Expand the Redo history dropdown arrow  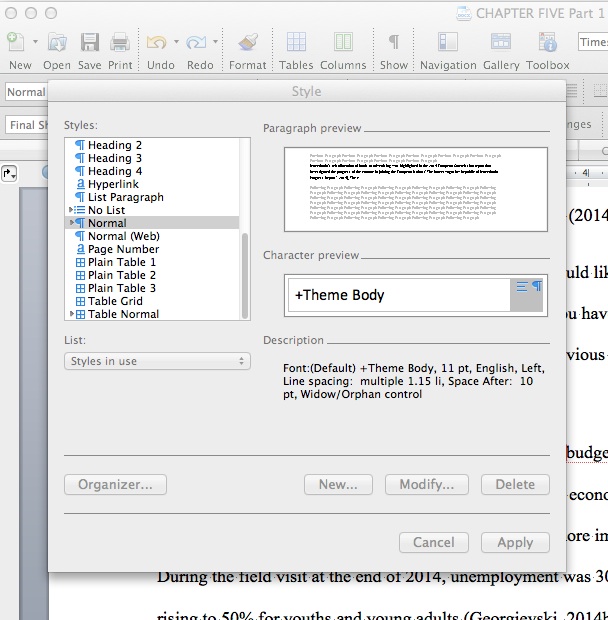tap(217, 43)
